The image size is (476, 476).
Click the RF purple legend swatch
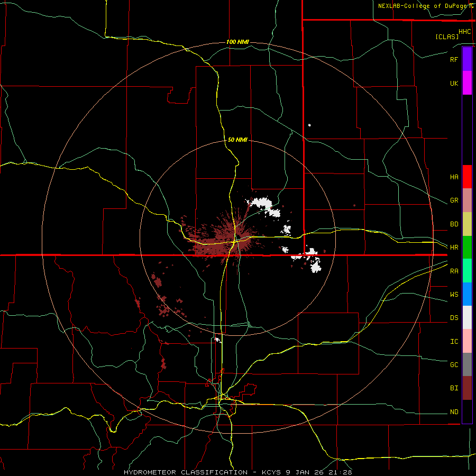tap(467, 59)
